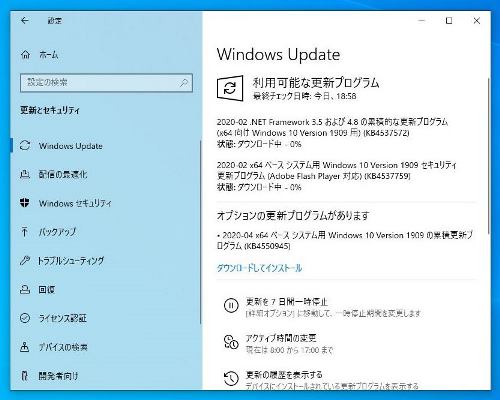Maximize the Settings window
500x400 pixels.
pyautogui.click(x=449, y=21)
